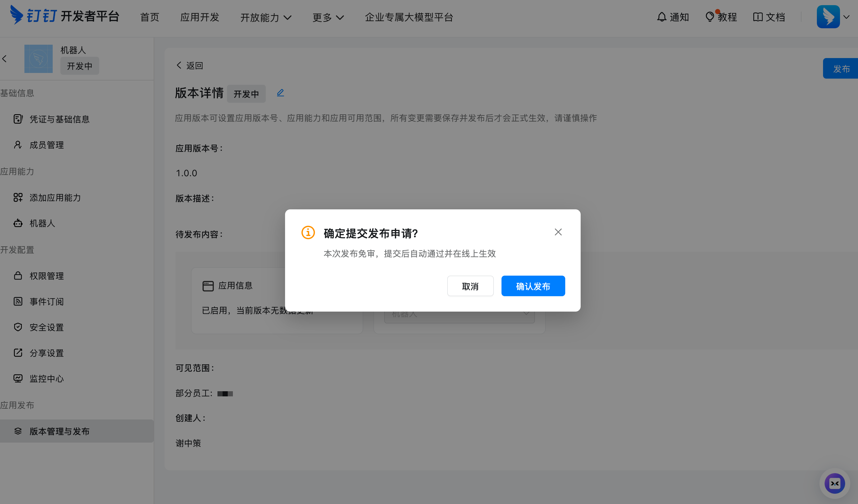The height and width of the screenshot is (504, 858).
Task: Open 分享设置 sidebar item
Action: tap(77, 353)
